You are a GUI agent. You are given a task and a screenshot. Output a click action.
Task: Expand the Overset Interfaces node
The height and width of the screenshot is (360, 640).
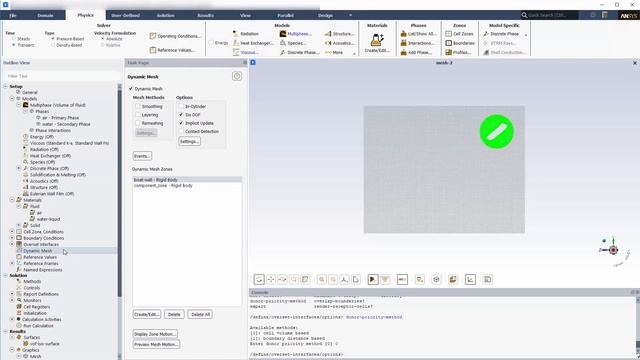click(12, 244)
